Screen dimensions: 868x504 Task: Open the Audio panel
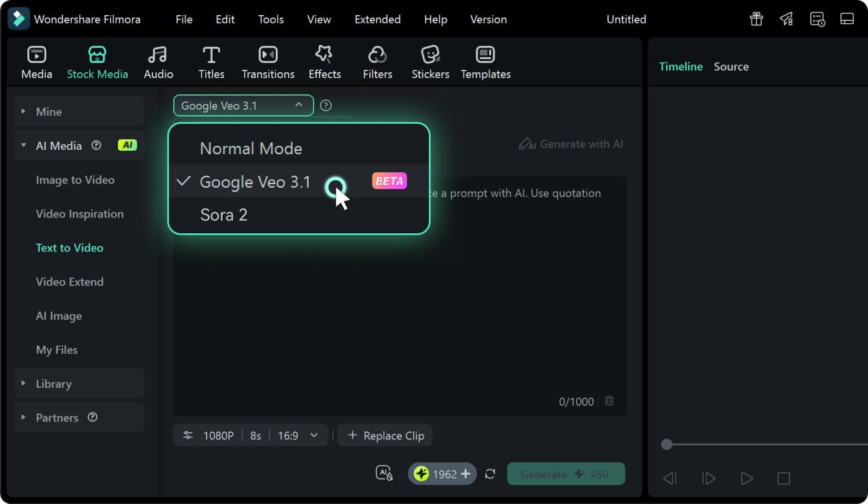click(158, 62)
